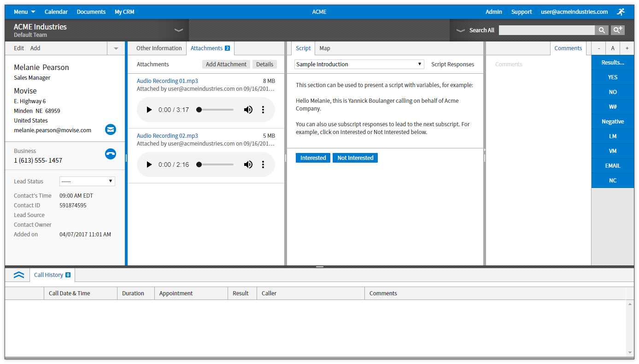Open the Lead Status dropdown
This screenshot has width=639, height=364.
point(87,181)
